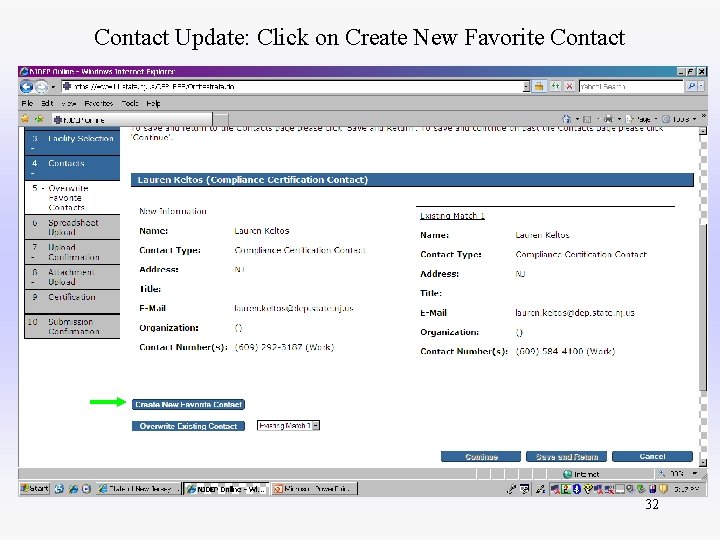Open the Page command bar menu

tap(641, 119)
